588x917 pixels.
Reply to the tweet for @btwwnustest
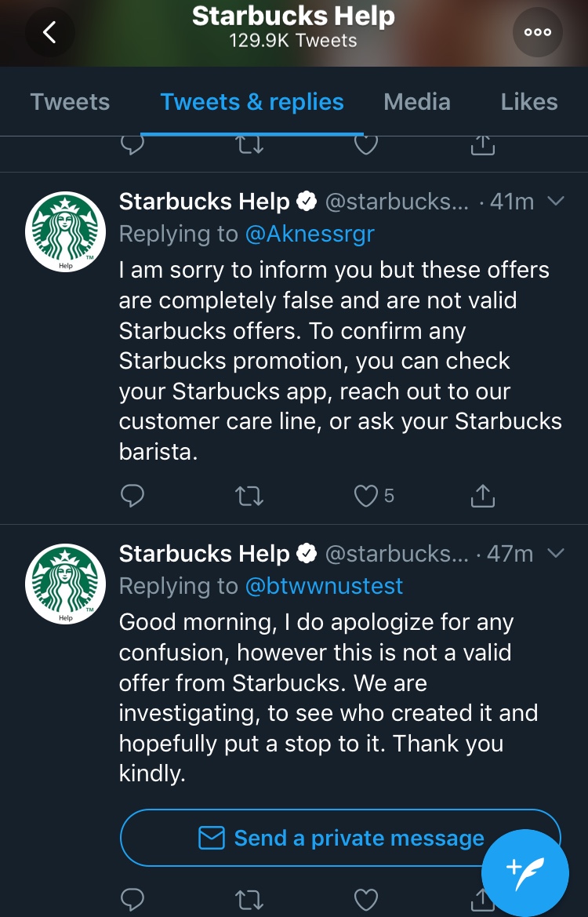[x=132, y=899]
